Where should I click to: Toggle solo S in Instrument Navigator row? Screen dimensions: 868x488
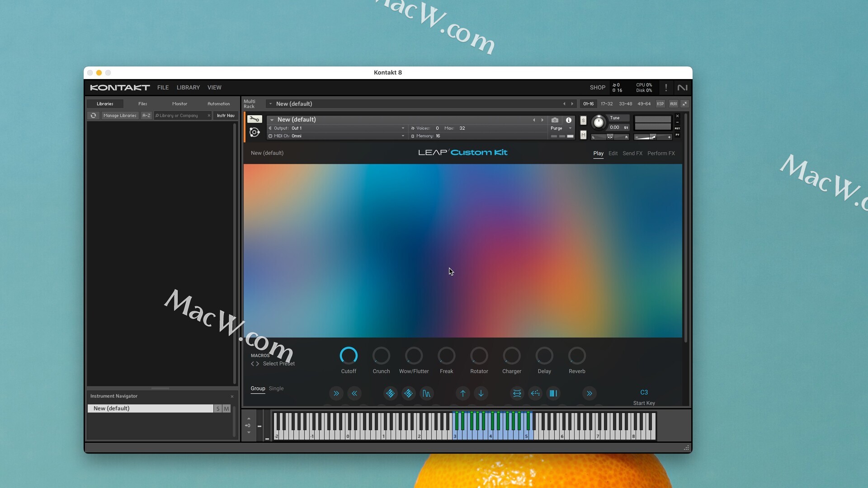tap(218, 408)
